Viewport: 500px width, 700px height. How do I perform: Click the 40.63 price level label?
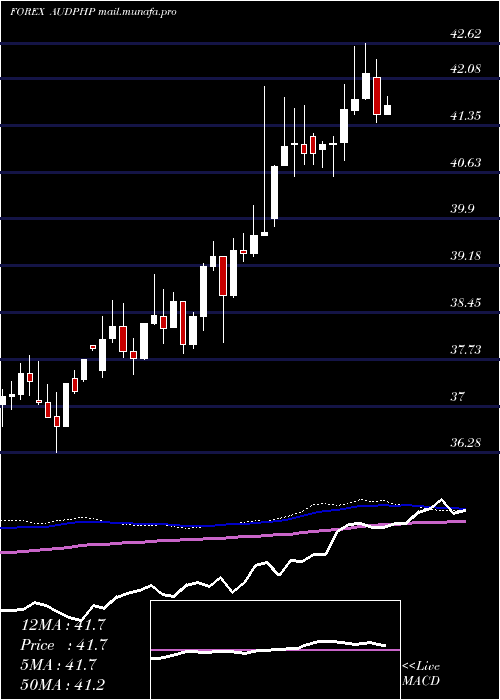466,162
